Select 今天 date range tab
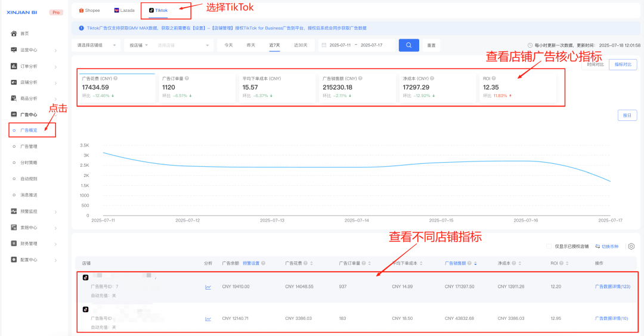 (228, 45)
